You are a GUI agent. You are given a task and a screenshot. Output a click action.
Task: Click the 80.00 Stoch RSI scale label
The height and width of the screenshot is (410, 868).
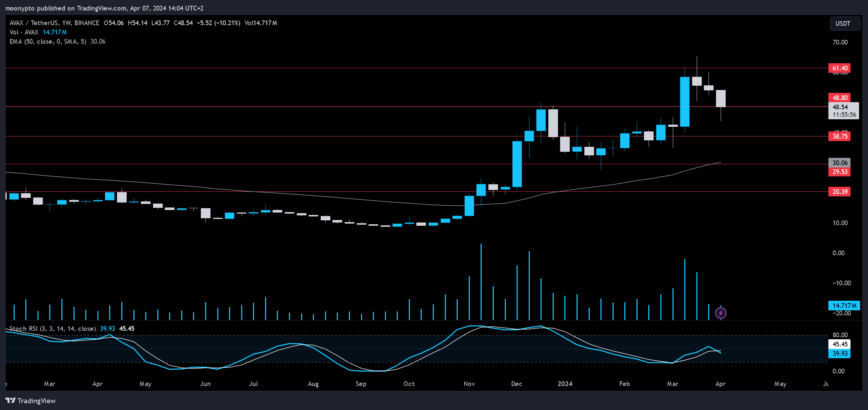pos(840,335)
